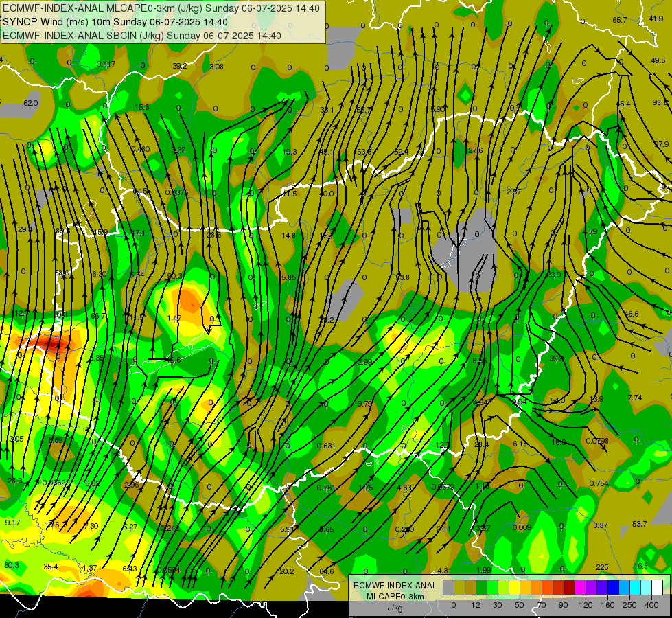This screenshot has width=672, height=618.
Task: Click the SYNOP Wind 10m title line
Action: pos(115,22)
